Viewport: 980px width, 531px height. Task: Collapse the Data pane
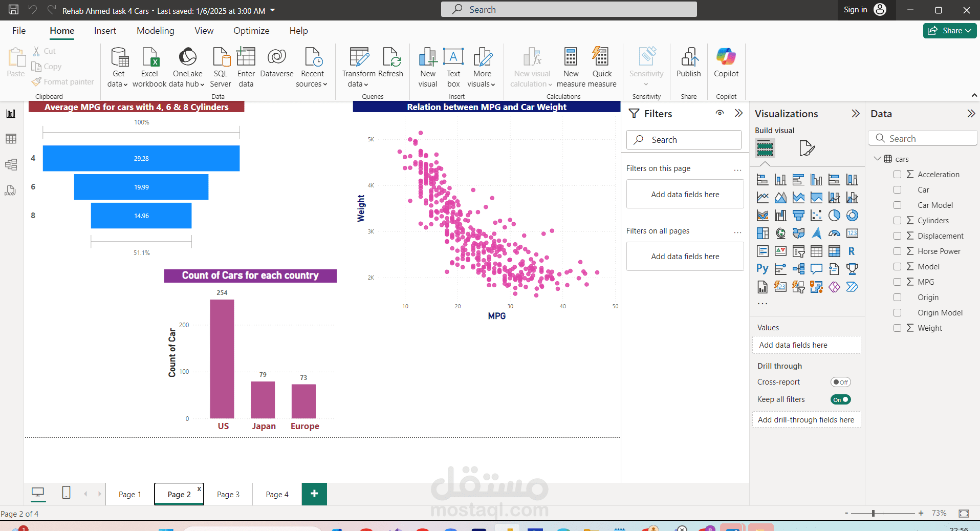[x=971, y=114]
